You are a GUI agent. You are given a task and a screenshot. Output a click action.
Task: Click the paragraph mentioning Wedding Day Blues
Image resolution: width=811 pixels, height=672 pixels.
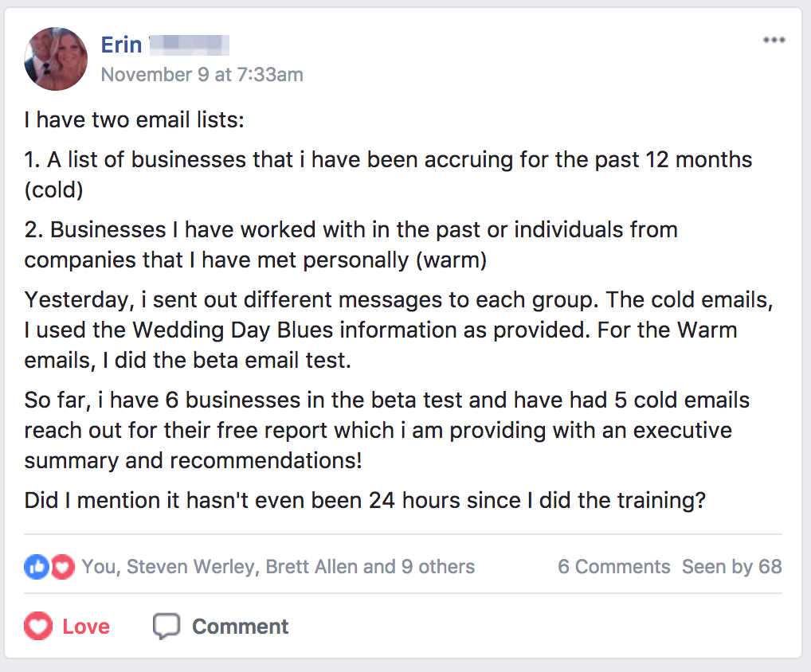(399, 330)
